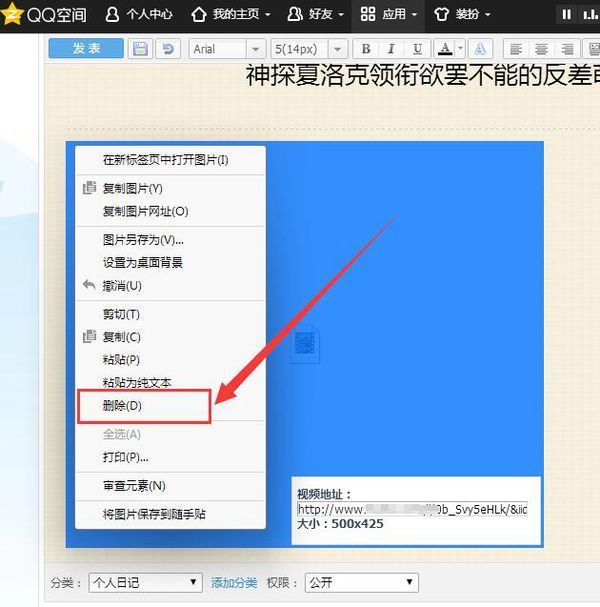Click the QQ空间 star logo
Screen dimensions: 600x607
pyautogui.click(x=12, y=13)
